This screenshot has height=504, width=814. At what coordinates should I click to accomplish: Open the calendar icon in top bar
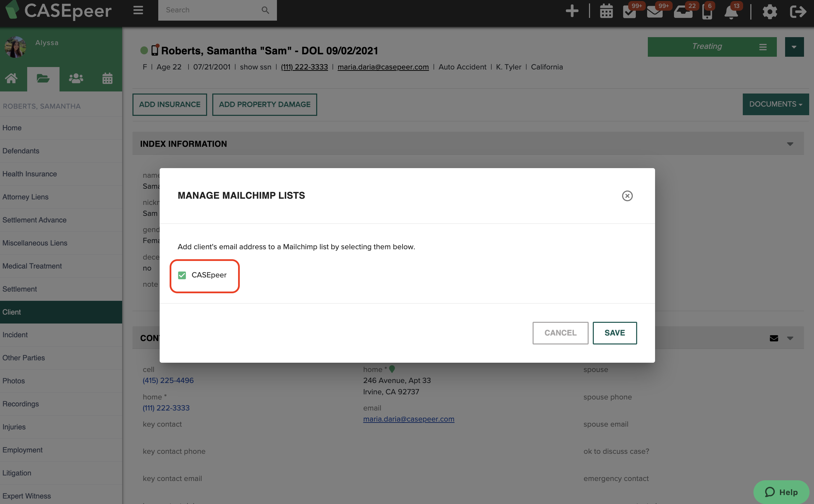pos(606,11)
